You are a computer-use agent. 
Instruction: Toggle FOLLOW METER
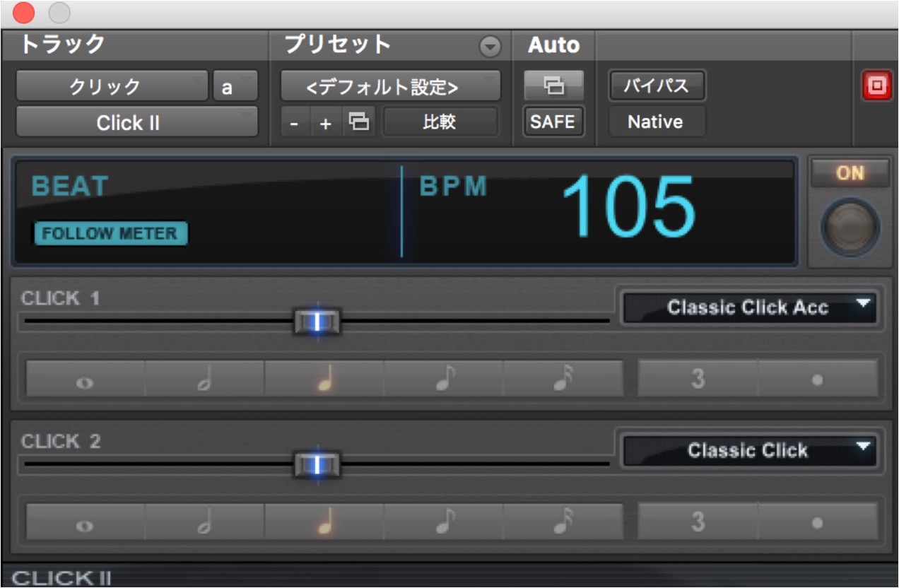(x=111, y=233)
